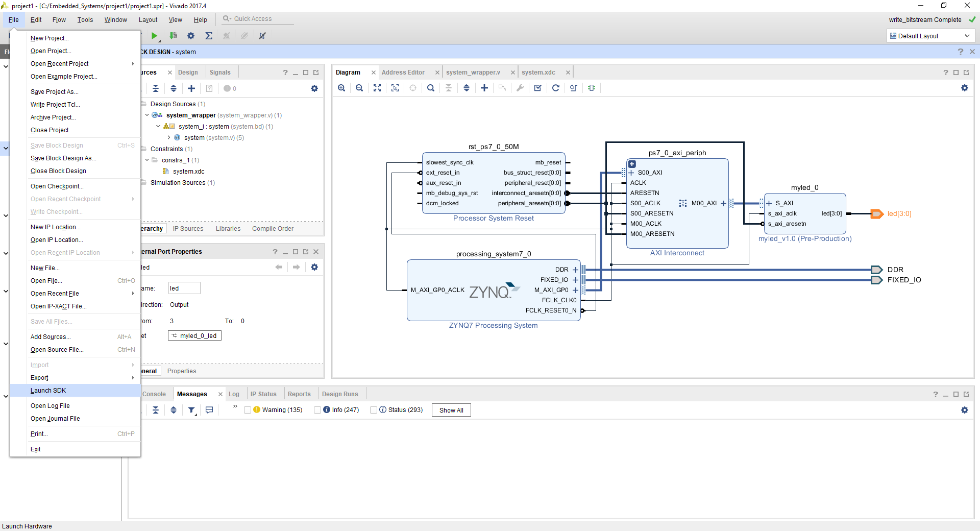The image size is (980, 531).
Task: Click the port Name field containing led
Action: click(184, 288)
